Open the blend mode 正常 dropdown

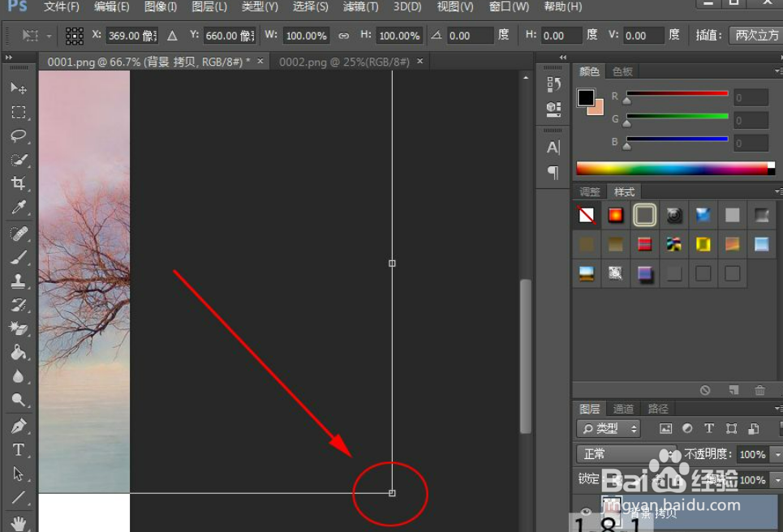pyautogui.click(x=626, y=453)
